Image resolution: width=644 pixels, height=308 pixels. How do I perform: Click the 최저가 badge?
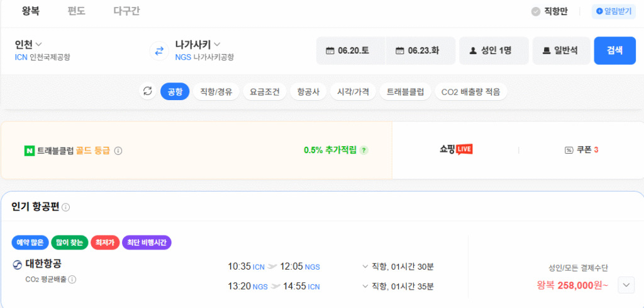pyautogui.click(x=105, y=242)
